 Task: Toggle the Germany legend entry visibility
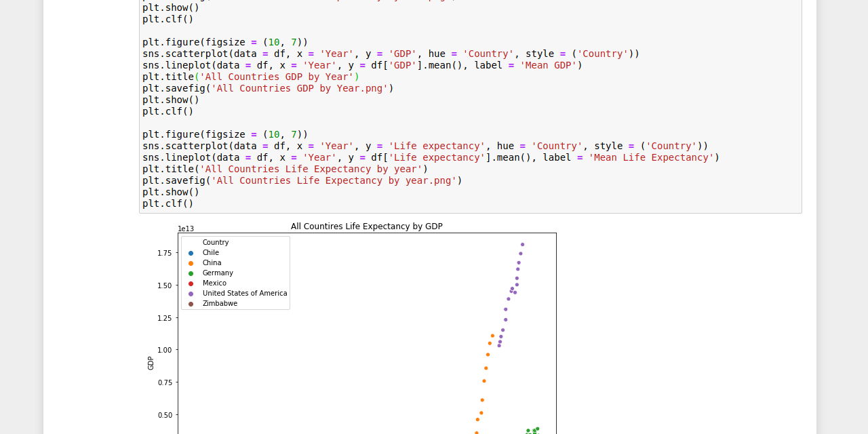click(x=217, y=273)
